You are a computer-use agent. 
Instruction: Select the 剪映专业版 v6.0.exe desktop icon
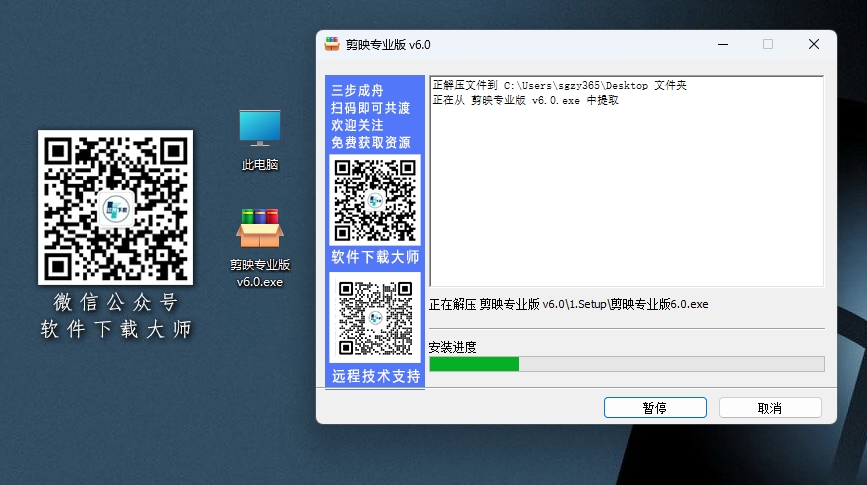[260, 248]
